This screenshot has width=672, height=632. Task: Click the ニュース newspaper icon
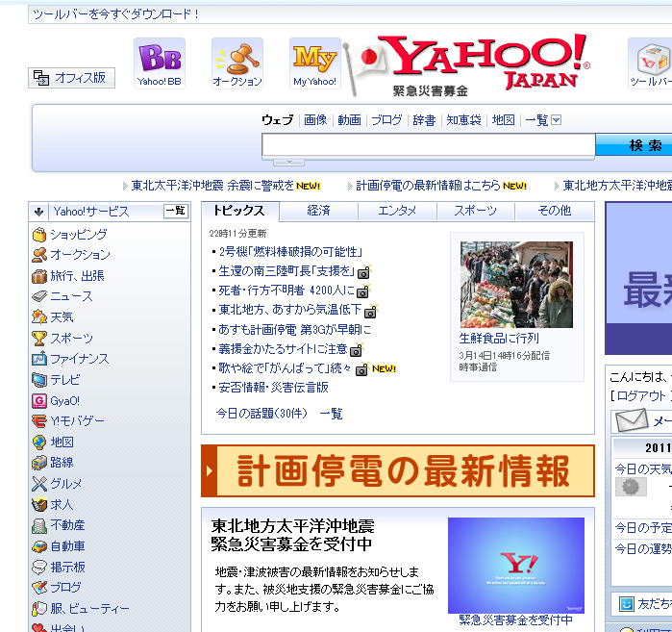tap(39, 296)
